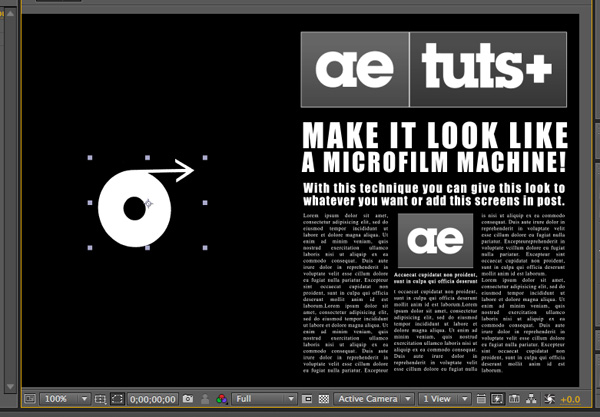Click the Reset Exposure aperture icon

click(549, 399)
